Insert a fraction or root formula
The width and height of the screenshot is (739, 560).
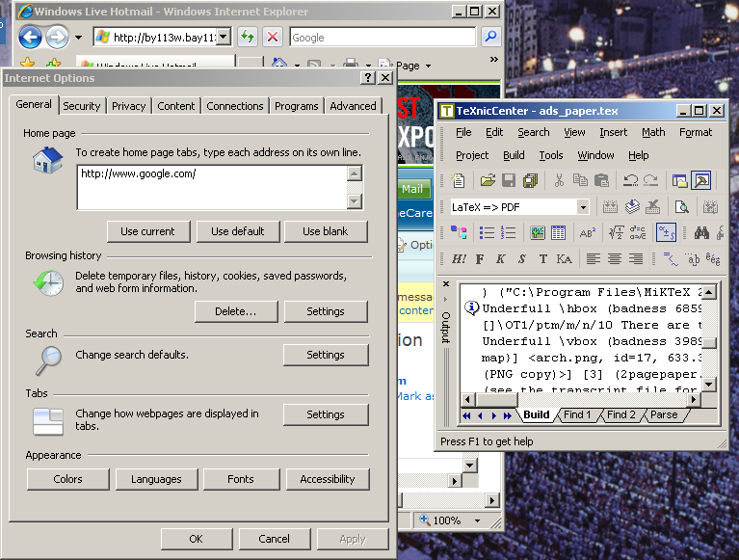(616, 232)
